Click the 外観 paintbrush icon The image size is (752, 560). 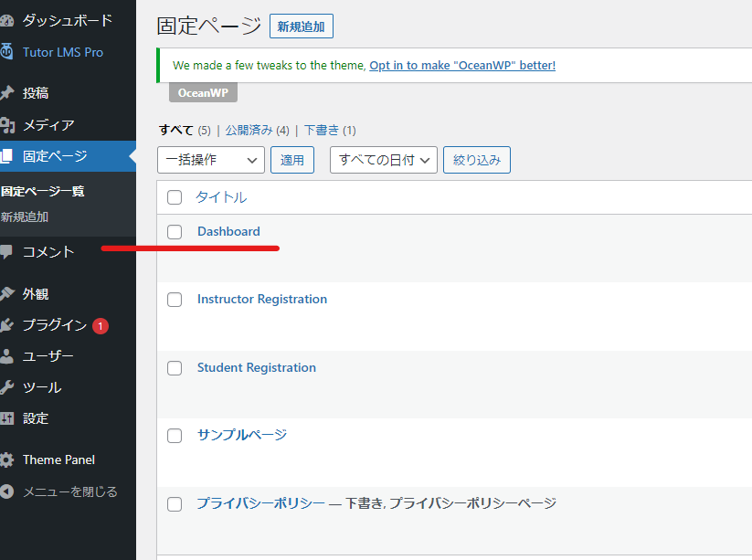[x=6, y=294]
